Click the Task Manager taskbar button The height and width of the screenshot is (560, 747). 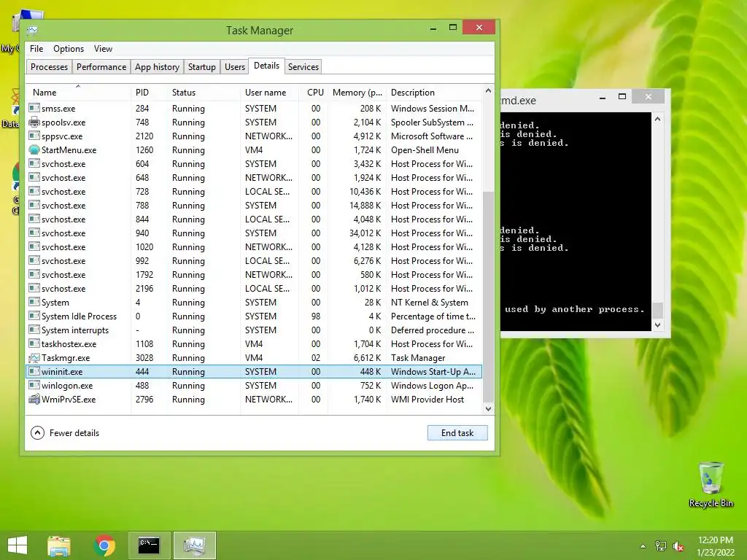click(194, 545)
